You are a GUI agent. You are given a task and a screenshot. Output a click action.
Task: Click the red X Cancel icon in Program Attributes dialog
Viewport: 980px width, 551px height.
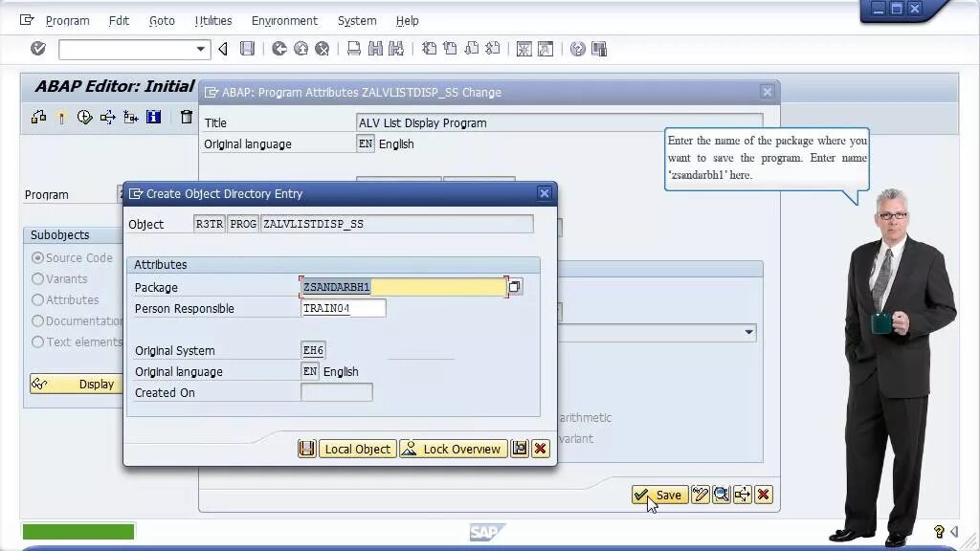[763, 495]
